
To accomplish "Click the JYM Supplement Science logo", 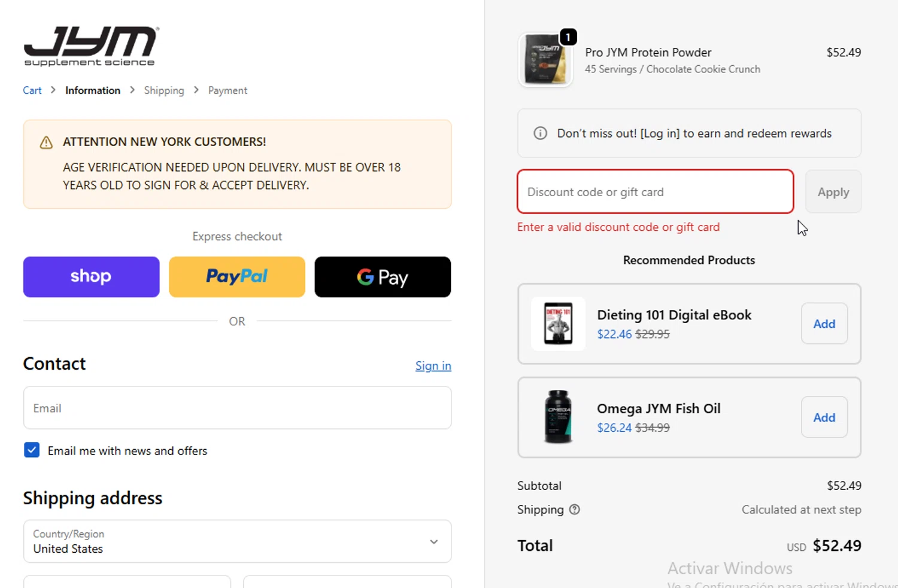I will (x=91, y=46).
